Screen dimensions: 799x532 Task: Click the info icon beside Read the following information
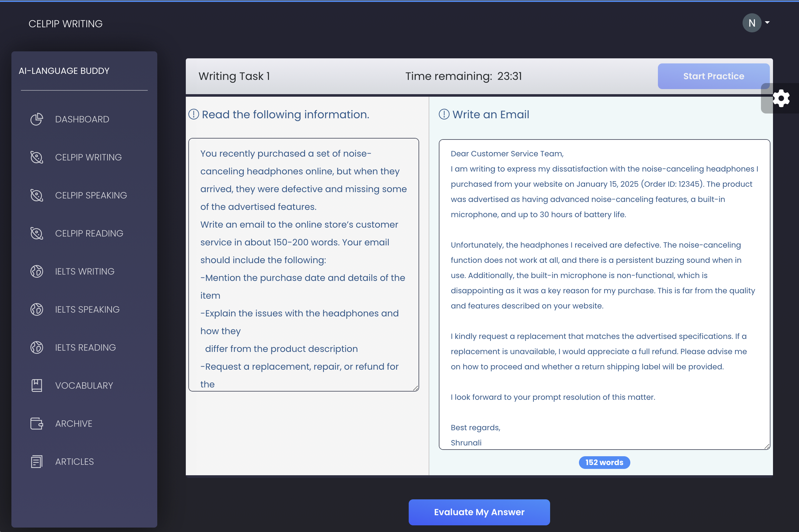pos(194,114)
